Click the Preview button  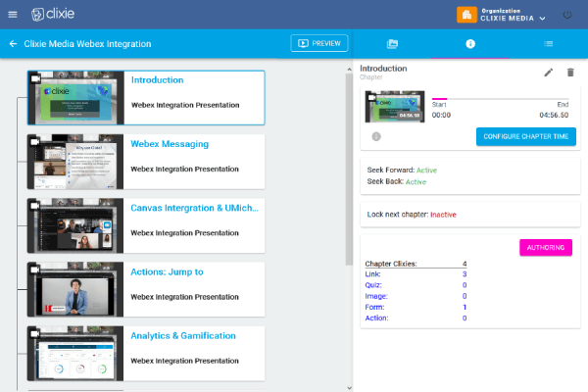coord(319,43)
